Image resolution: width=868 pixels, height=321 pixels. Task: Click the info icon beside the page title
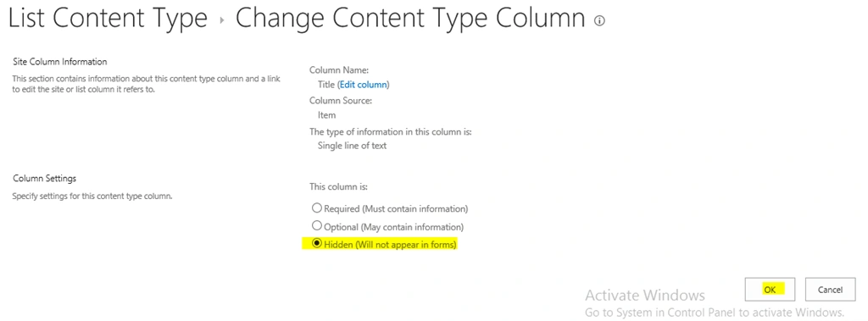(599, 21)
